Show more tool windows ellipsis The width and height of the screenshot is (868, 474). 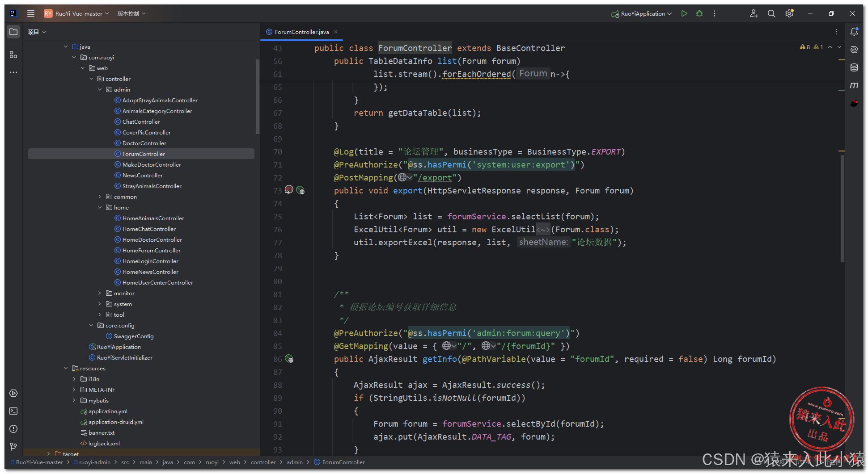(13, 72)
